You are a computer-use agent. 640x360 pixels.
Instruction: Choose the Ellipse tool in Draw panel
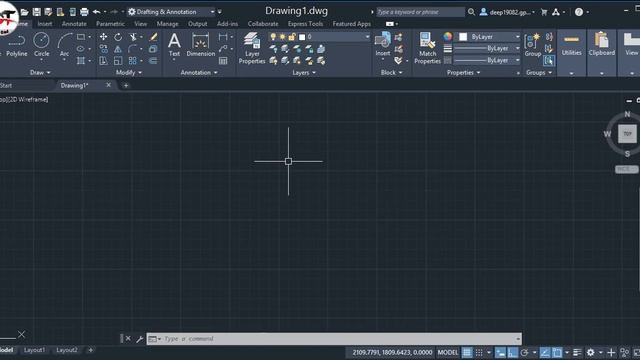(81, 49)
